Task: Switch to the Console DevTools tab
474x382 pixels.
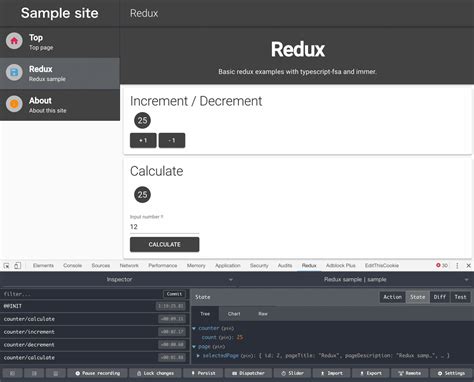Action: click(x=72, y=266)
